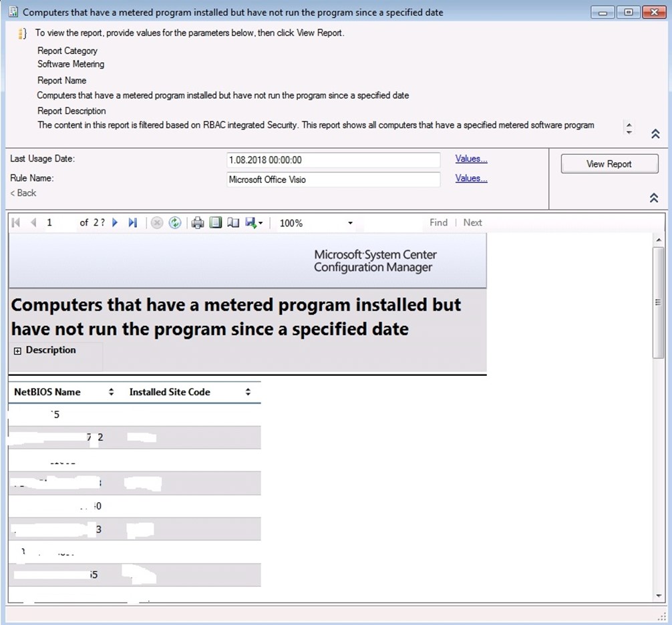
Task: Refresh the report
Action: [175, 223]
